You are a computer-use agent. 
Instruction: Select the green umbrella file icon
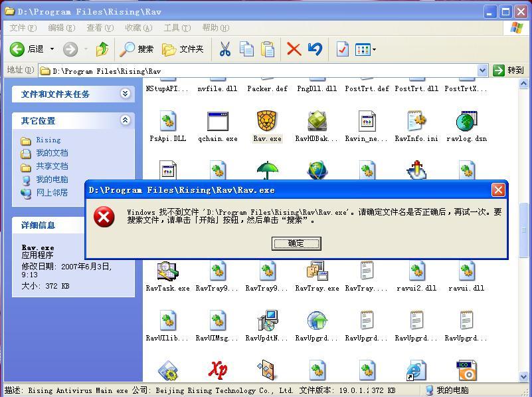pyautogui.click(x=268, y=170)
